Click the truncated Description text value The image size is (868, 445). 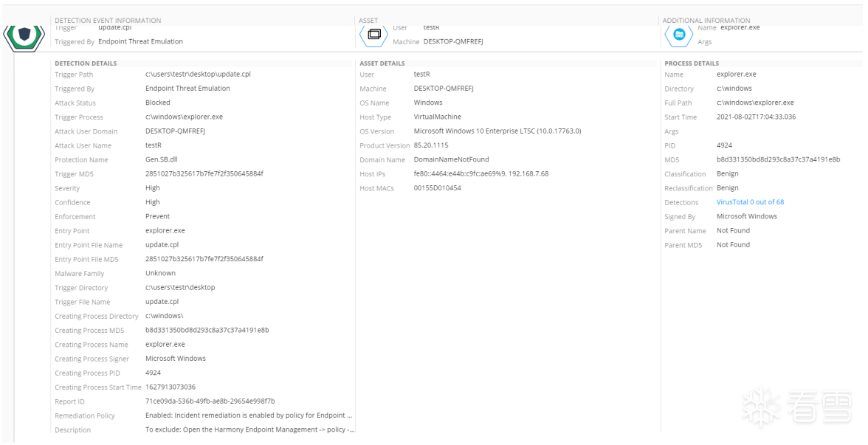(x=249, y=430)
